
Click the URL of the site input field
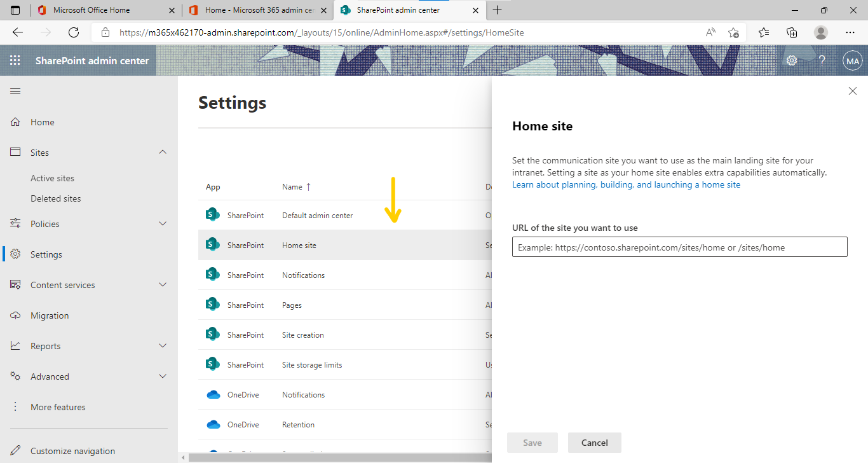point(679,247)
